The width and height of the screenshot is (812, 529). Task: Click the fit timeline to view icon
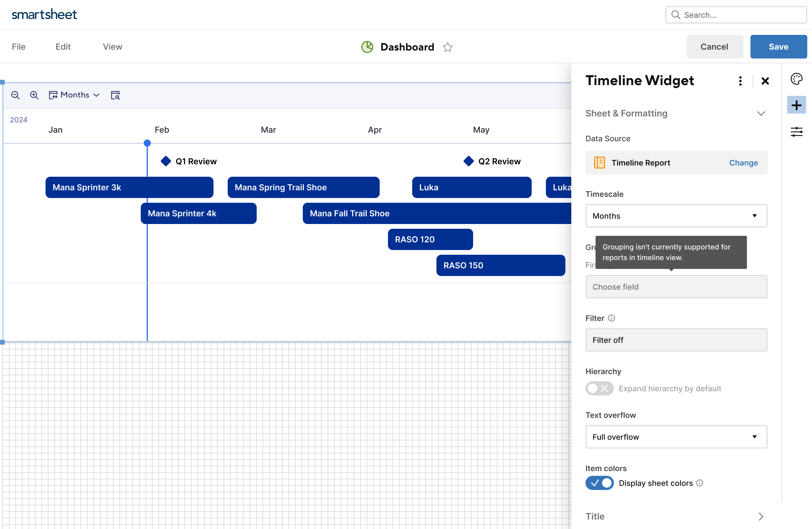54,95
